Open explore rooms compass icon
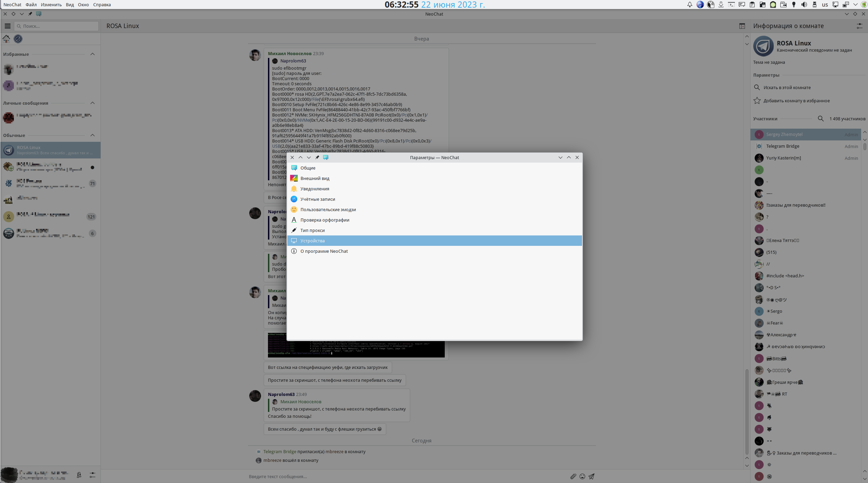Screen dimensions: 868x483 coord(18,39)
